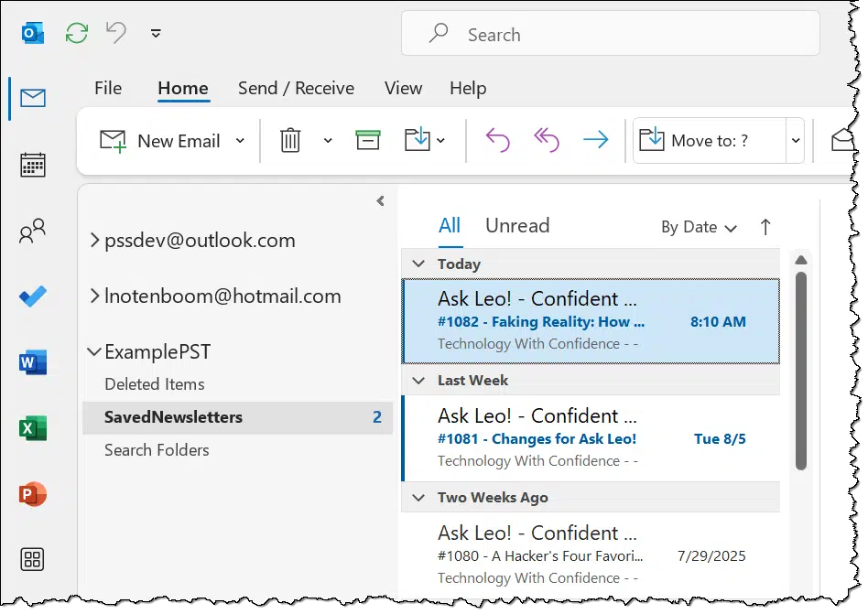Select the Deleted Items folder
The height and width of the screenshot is (614, 868).
coord(155,384)
